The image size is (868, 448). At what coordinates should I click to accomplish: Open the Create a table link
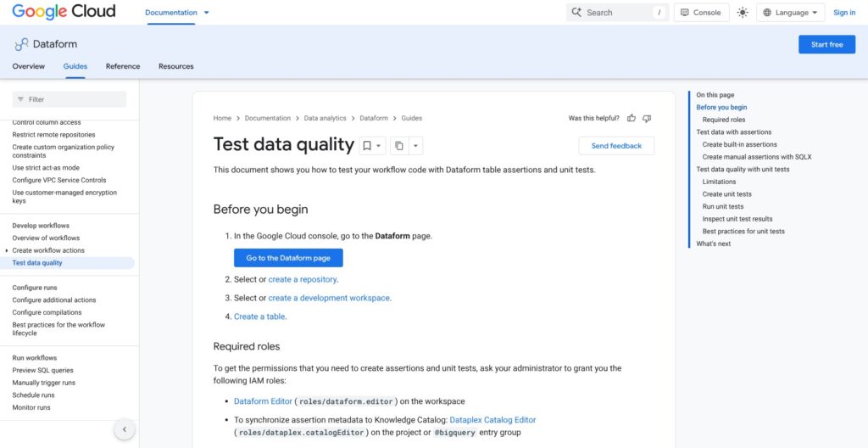click(x=259, y=316)
